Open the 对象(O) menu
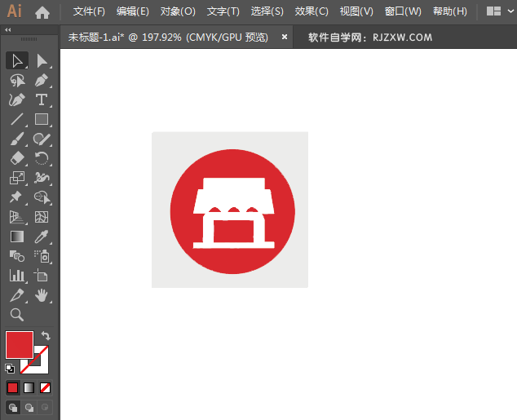The height and width of the screenshot is (420, 517). [178, 11]
